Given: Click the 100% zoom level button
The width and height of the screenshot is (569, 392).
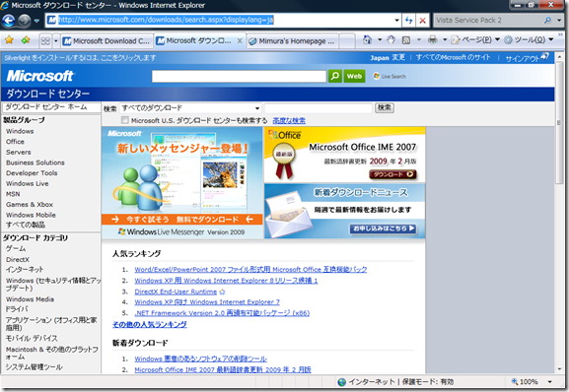Looking at the screenshot, I should [525, 381].
